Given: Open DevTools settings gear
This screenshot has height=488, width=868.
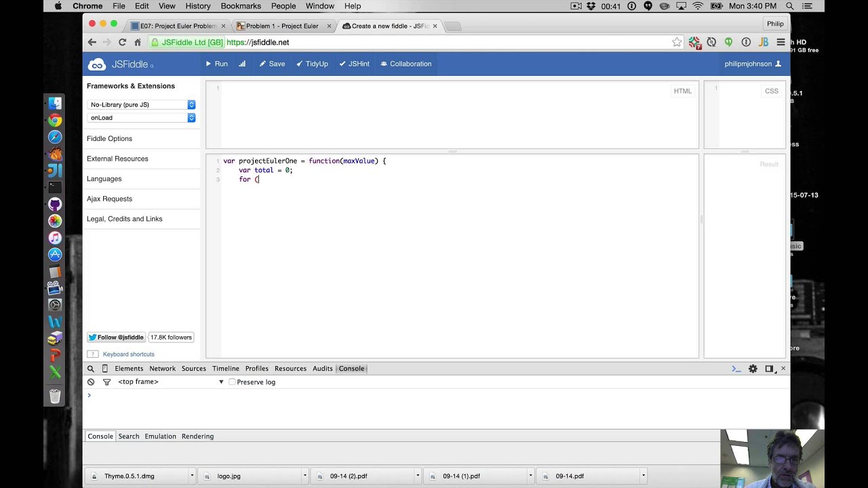Looking at the screenshot, I should 753,369.
